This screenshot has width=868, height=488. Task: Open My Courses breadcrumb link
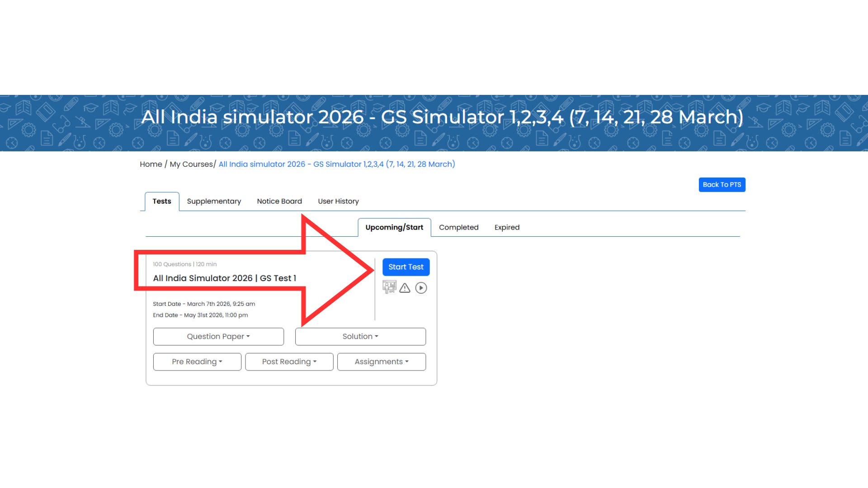click(191, 164)
